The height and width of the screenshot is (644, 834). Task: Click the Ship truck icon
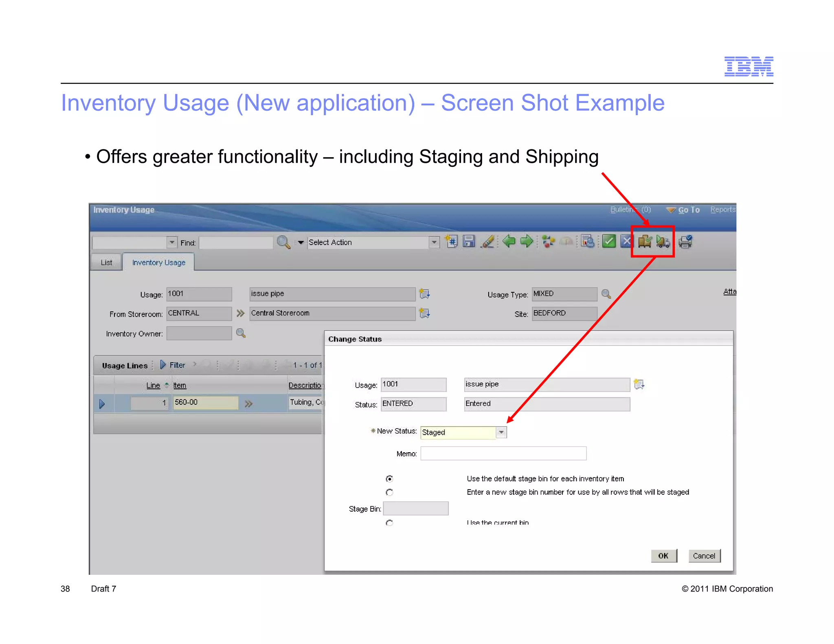coord(663,242)
